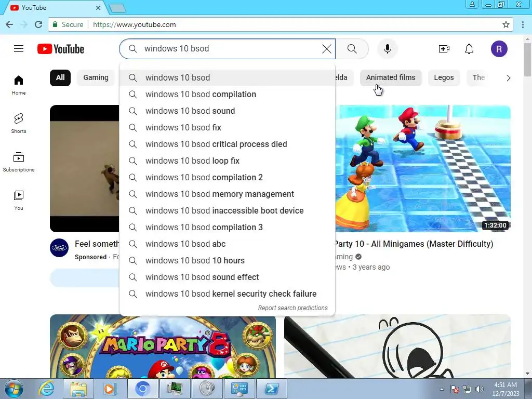This screenshot has height=399, width=532.
Task: Start voice search with the microphone icon
Action: [x=387, y=49]
